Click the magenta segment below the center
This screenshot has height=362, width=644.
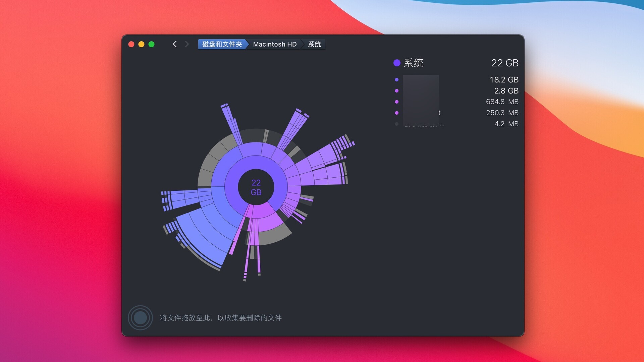click(263, 210)
